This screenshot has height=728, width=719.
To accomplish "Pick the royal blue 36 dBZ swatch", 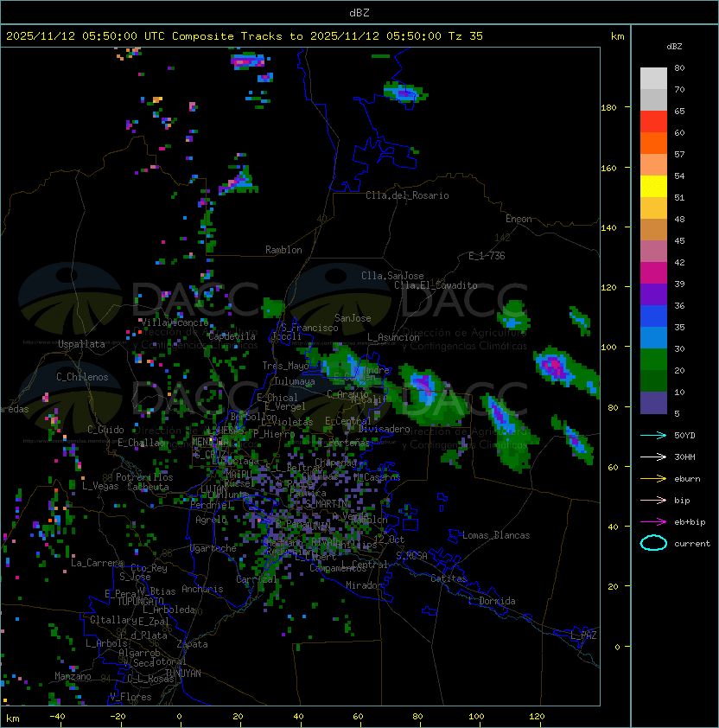I will click(653, 316).
